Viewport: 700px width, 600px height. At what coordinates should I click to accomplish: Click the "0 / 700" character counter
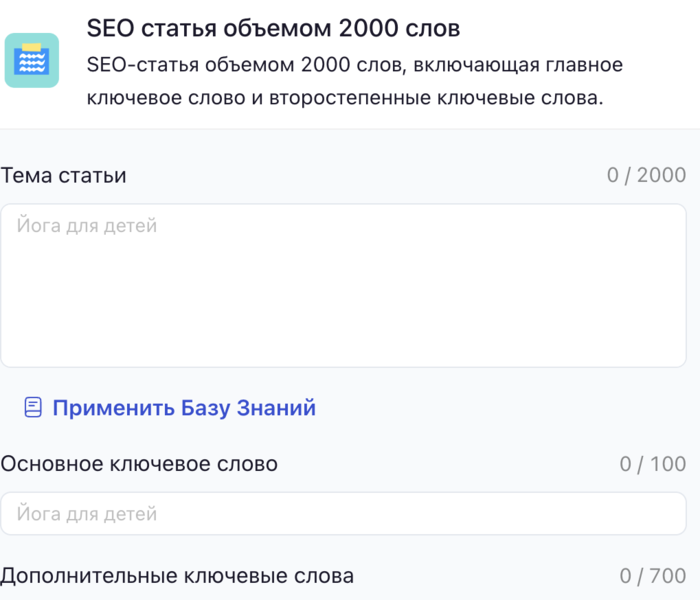tap(653, 576)
